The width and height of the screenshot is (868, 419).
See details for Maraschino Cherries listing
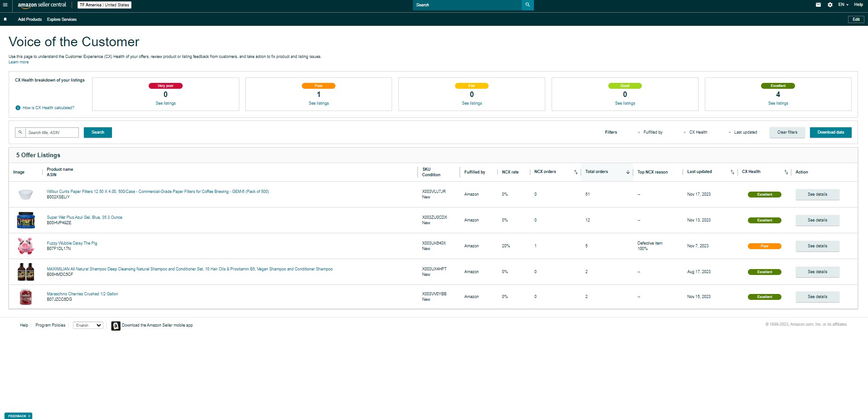818,297
